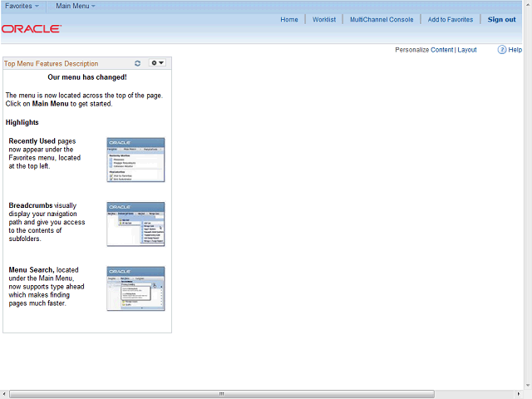Image resolution: width=532 pixels, height=399 pixels.
Task: Refresh the Top Menu Features pagelet
Action: [x=137, y=63]
